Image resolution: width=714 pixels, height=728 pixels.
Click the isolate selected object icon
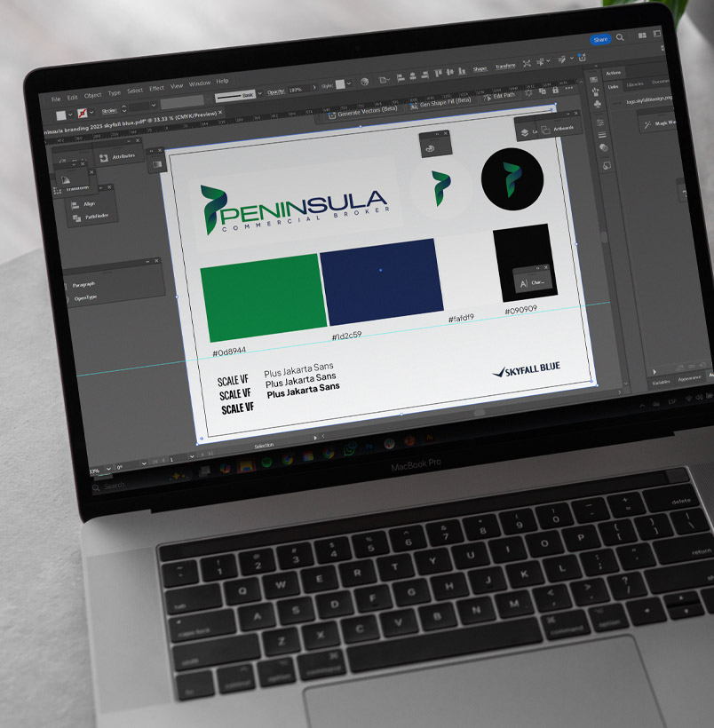point(527,64)
